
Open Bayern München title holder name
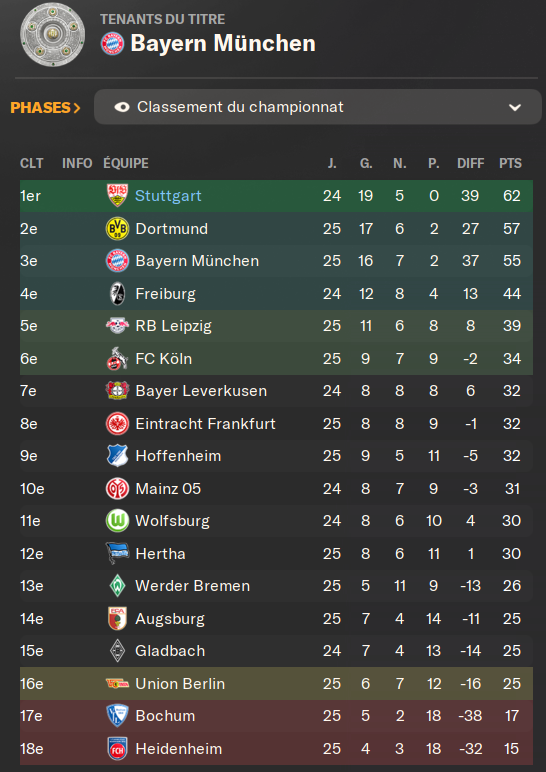223,43
